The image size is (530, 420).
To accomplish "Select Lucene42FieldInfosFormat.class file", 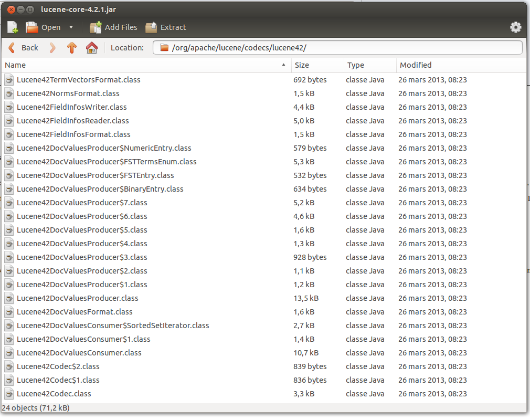I will [x=263, y=134].
